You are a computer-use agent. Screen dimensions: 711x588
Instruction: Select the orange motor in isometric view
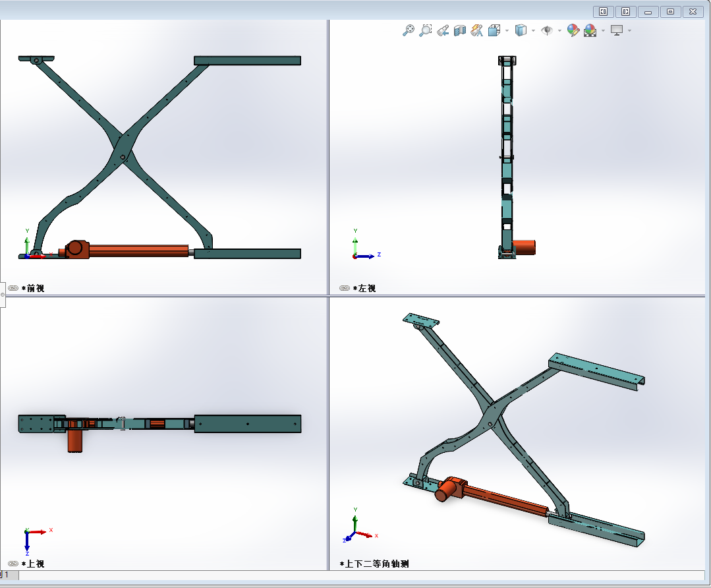pyautogui.click(x=448, y=490)
